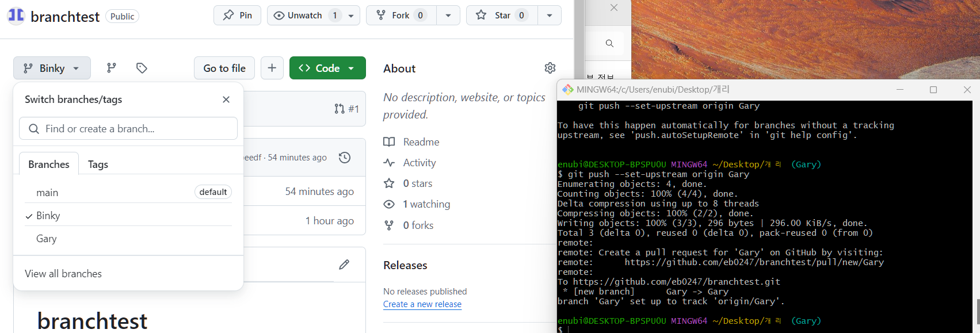Click Go to file button
Viewport: 980px width, 333px height.
click(x=224, y=68)
